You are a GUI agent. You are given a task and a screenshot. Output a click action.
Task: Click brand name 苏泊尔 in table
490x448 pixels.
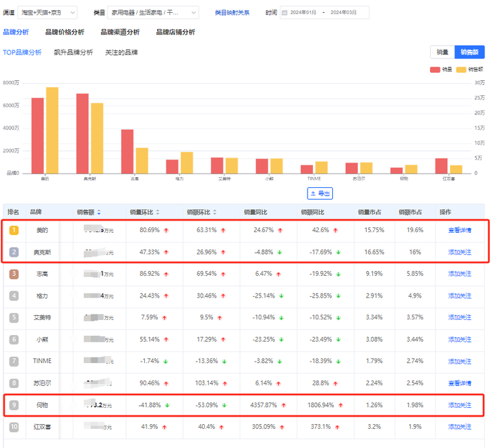[x=42, y=383]
